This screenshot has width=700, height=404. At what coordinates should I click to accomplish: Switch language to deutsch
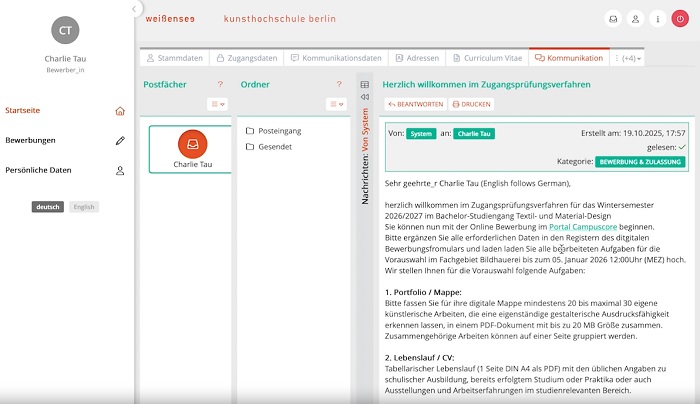pos(48,207)
